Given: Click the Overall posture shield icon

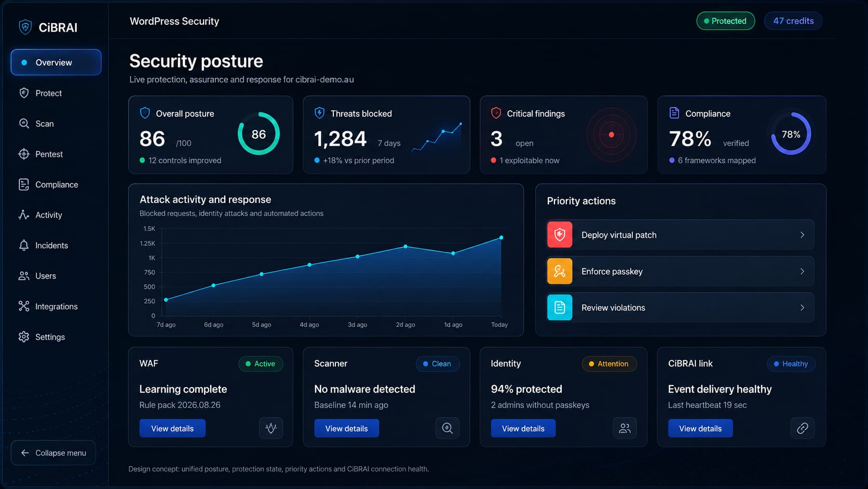Looking at the screenshot, I should (x=145, y=113).
